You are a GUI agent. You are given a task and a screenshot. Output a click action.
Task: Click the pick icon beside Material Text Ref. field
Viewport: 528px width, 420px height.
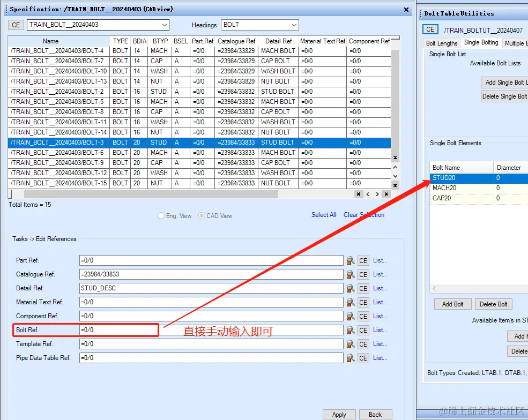click(351, 302)
